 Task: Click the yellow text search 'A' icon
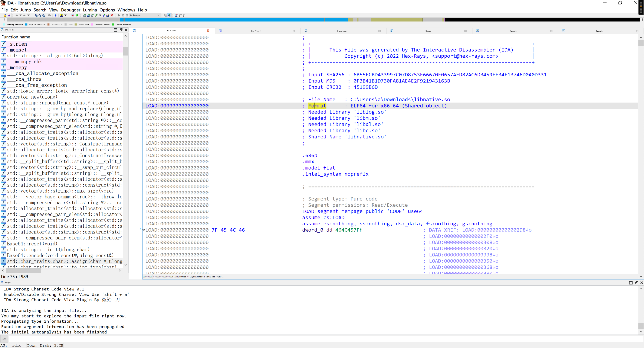click(61, 15)
